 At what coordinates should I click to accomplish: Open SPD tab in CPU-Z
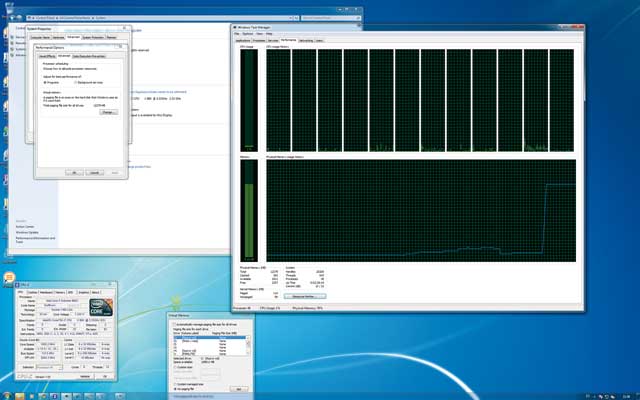pos(71,293)
